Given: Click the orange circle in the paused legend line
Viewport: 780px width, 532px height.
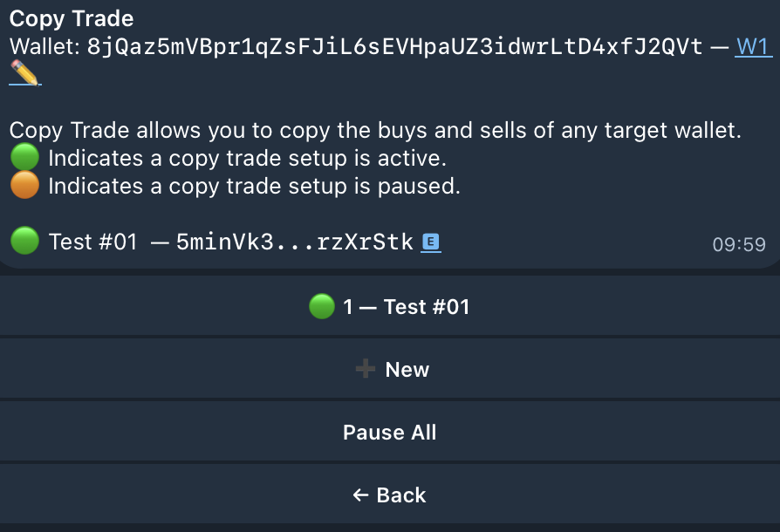Looking at the screenshot, I should (x=24, y=186).
